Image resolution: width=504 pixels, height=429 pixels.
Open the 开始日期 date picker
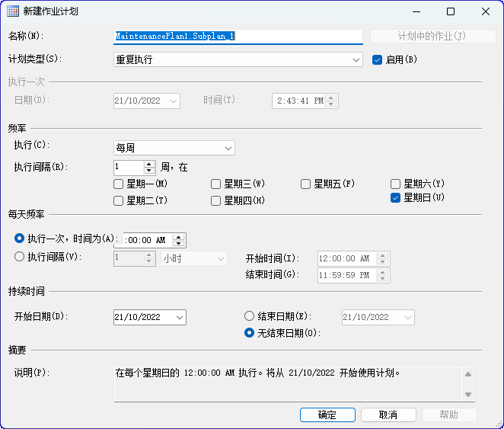point(180,317)
